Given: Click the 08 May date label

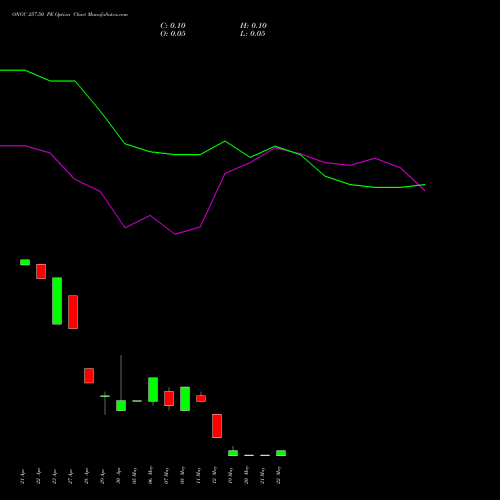Looking at the screenshot, I should click(x=183, y=475).
